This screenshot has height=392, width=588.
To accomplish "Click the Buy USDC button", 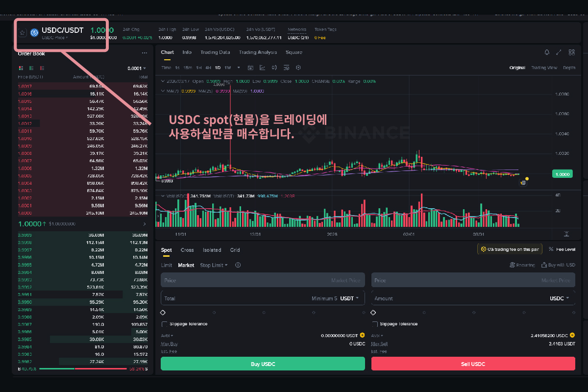I will [x=263, y=364].
